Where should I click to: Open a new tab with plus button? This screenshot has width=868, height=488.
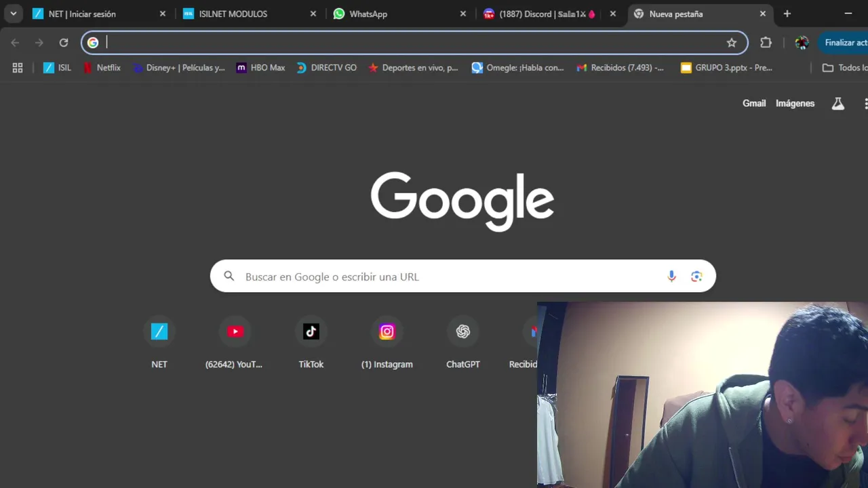(787, 14)
